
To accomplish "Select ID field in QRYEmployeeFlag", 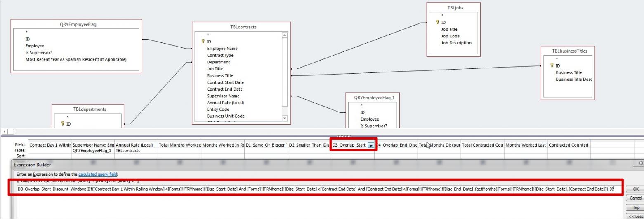I will [x=27, y=39].
